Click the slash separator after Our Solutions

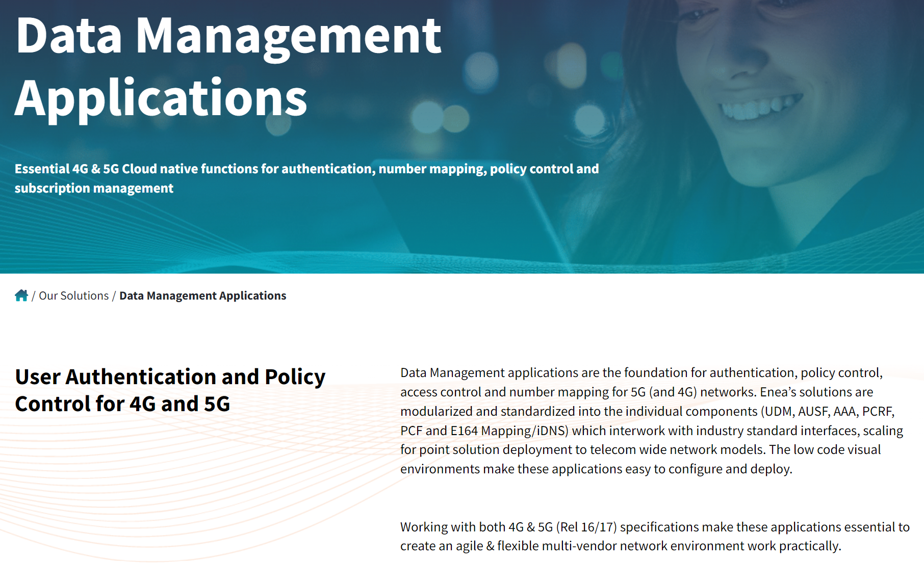coord(114,296)
